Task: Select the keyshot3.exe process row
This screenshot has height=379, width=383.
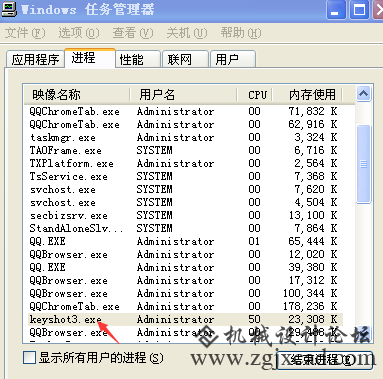Action: [x=185, y=319]
